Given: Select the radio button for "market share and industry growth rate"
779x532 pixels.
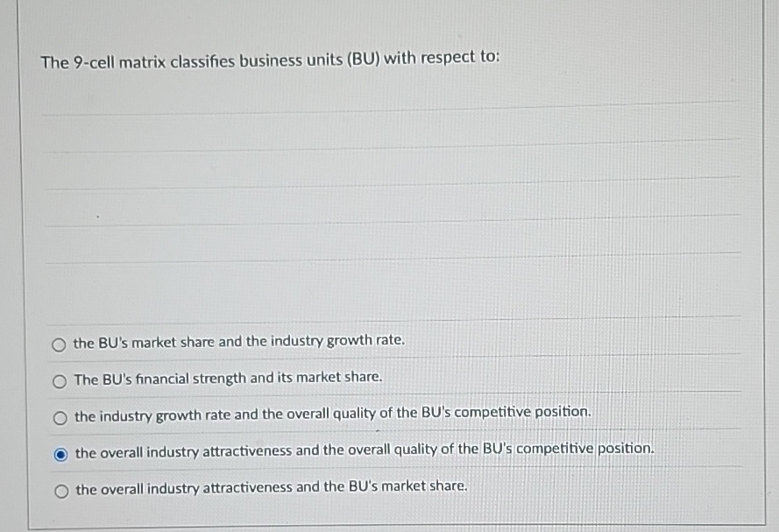Looking at the screenshot, I should 59,344.
